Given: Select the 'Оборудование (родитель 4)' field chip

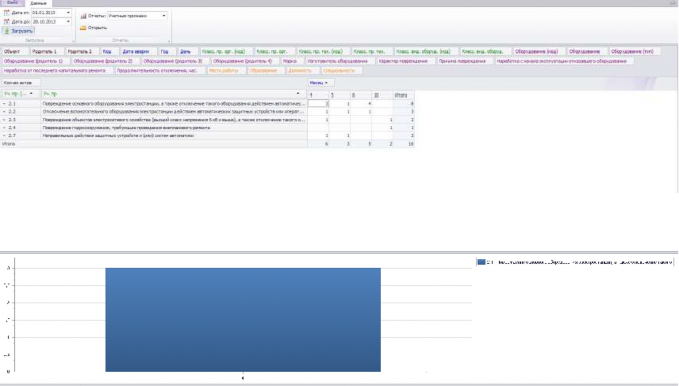Looking at the screenshot, I should [x=245, y=61].
